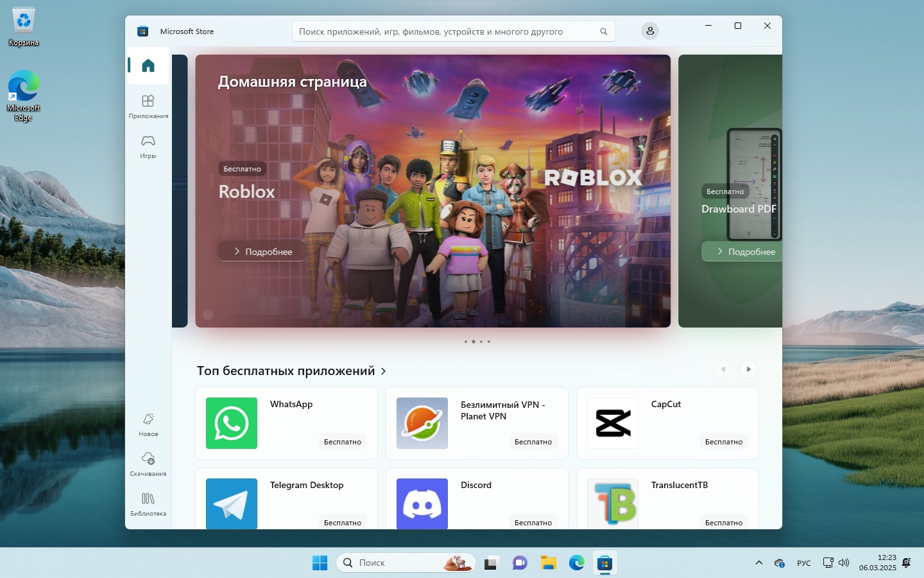Click the Roblox banner image
Screen dimensions: 924x578
click(x=433, y=191)
